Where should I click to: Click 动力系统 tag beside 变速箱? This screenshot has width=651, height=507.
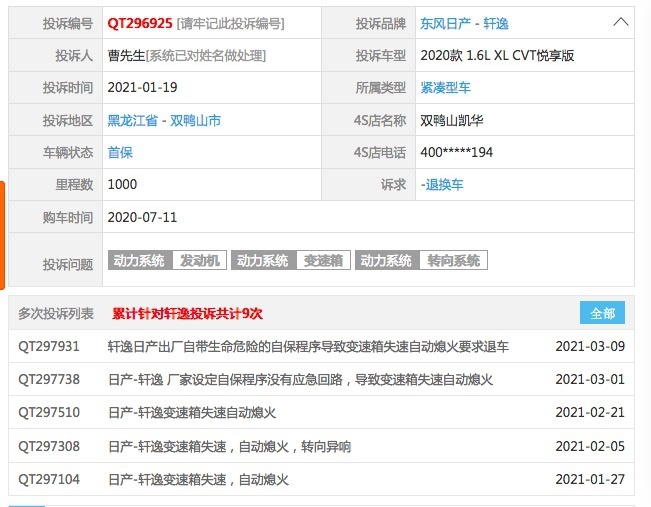pyautogui.click(x=264, y=260)
